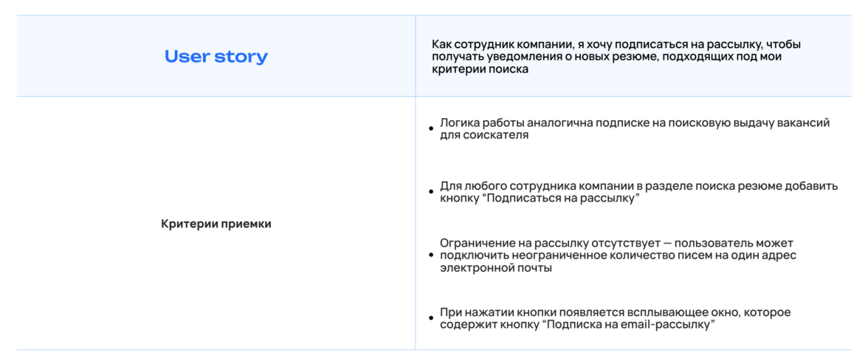The image size is (868, 364).
Task: Click the bullet before "Ограничение на рассылку"
Action: [x=431, y=255]
